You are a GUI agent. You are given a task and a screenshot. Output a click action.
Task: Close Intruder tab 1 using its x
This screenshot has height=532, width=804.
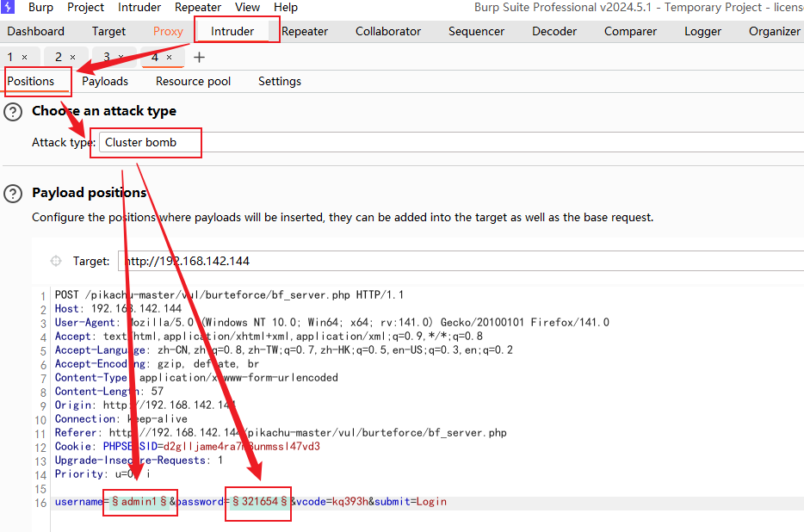click(x=24, y=58)
